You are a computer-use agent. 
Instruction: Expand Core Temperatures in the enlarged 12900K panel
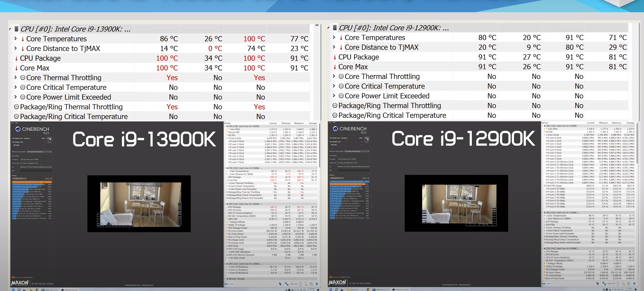pyautogui.click(x=334, y=37)
